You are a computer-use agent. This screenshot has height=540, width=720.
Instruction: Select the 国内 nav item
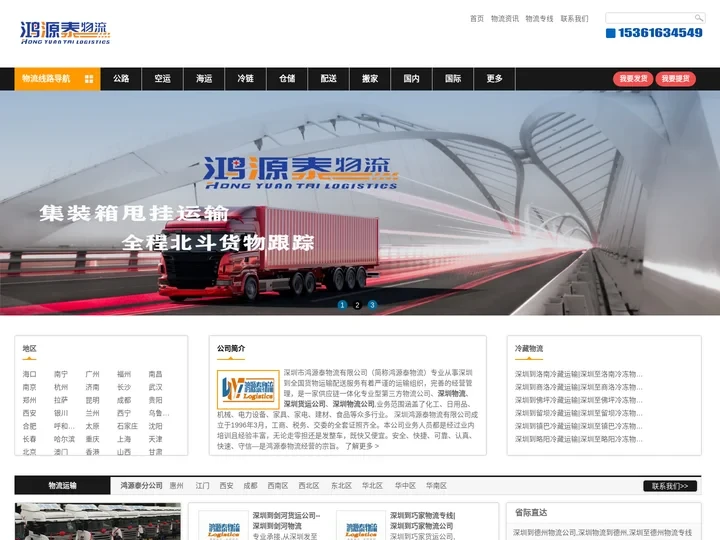click(411, 79)
